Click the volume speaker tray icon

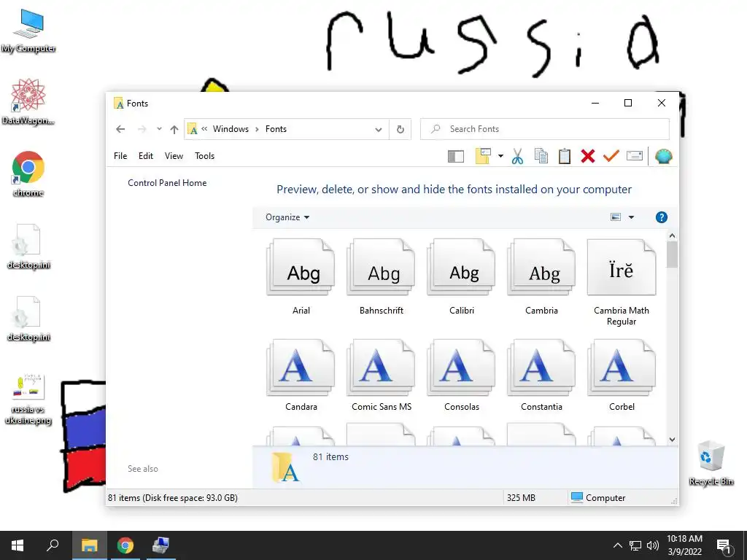point(653,545)
